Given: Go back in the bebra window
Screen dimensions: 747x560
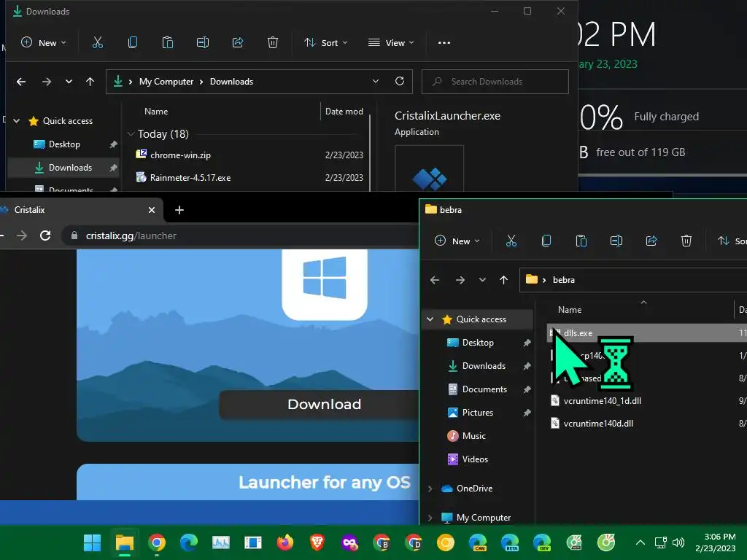Looking at the screenshot, I should tap(435, 280).
